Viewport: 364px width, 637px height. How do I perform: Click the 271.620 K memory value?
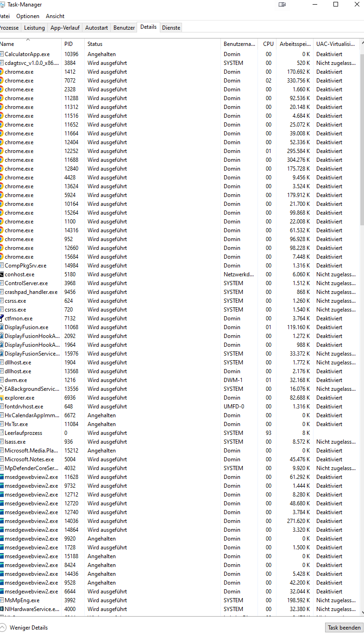tap(299, 521)
